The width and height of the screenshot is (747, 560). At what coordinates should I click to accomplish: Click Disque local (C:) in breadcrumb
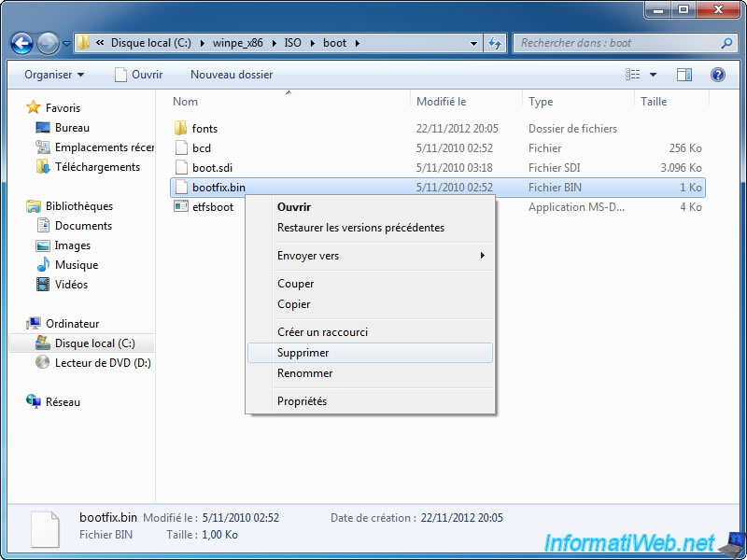pos(150,43)
